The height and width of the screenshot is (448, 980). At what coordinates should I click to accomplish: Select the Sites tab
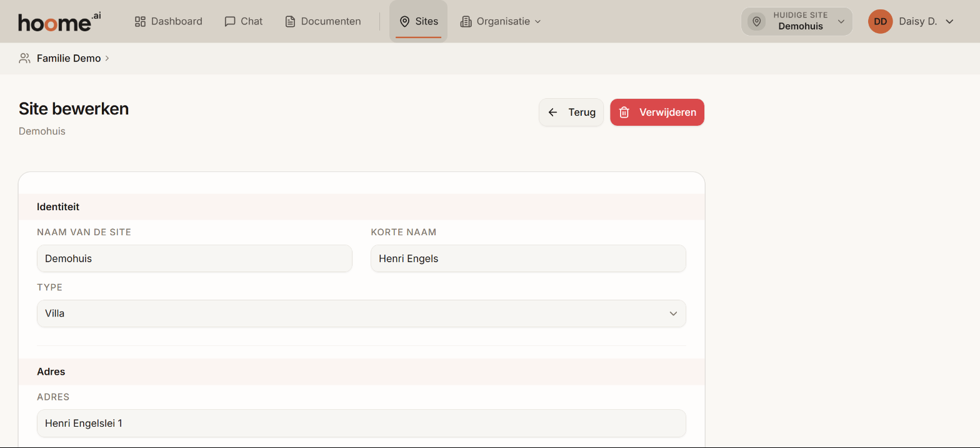point(419,21)
